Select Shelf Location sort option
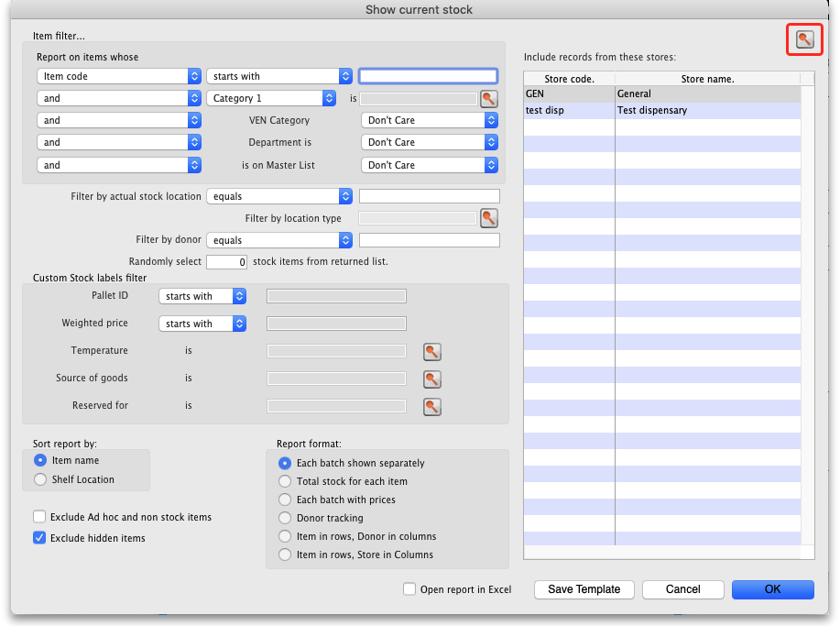The image size is (840, 626). click(x=39, y=479)
